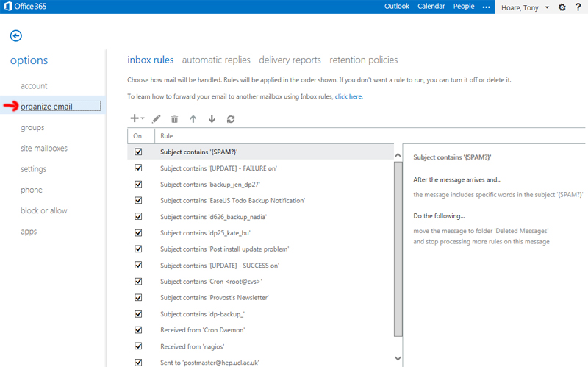Open the new rule plus icon
The width and height of the screenshot is (588, 367).
point(137,118)
